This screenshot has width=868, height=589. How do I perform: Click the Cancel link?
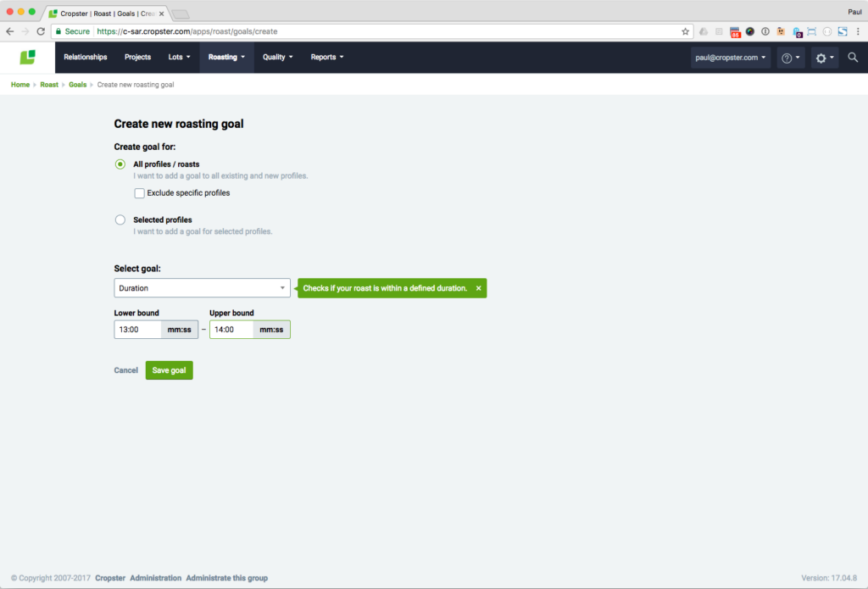point(125,370)
